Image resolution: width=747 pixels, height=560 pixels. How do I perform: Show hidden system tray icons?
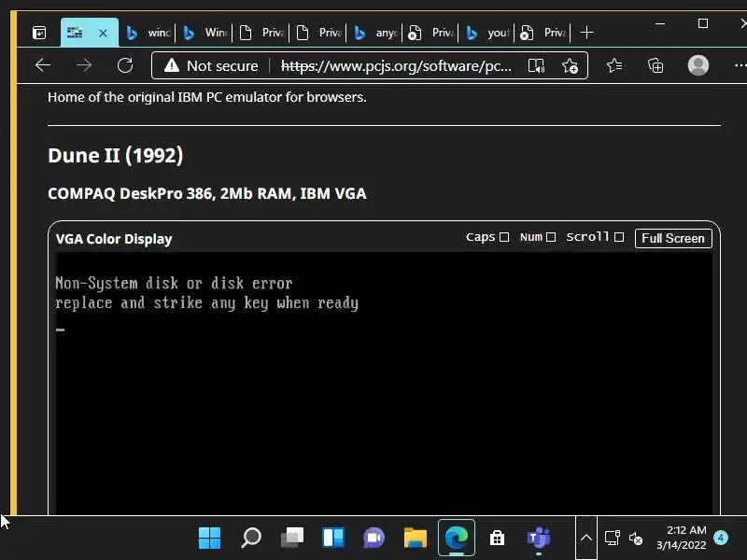click(x=586, y=539)
